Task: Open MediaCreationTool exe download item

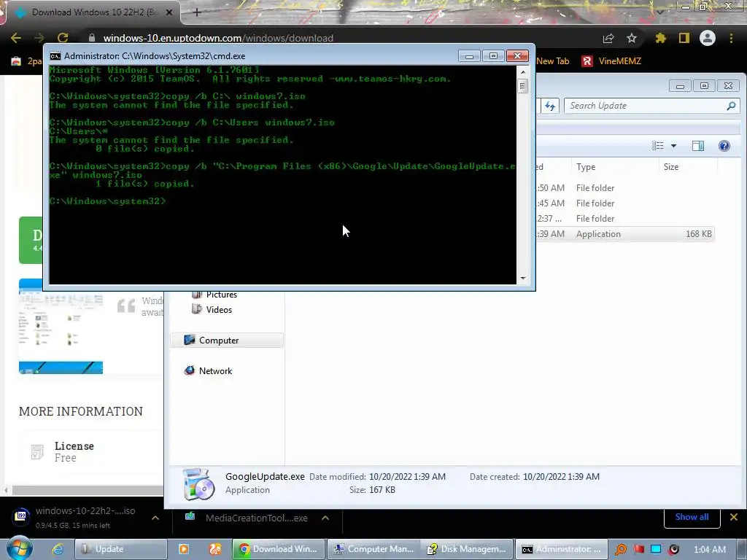Action: tap(248, 518)
